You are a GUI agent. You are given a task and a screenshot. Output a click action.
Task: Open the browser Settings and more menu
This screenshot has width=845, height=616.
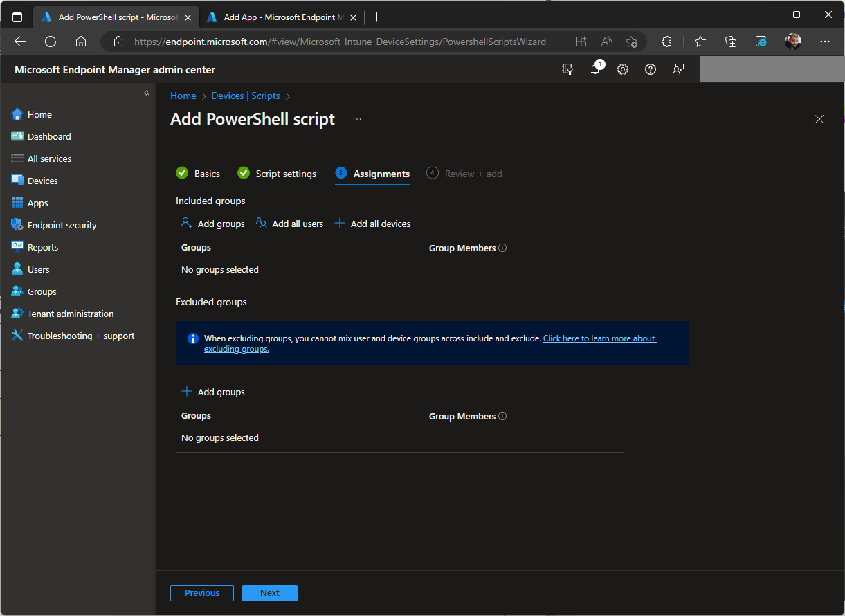click(x=825, y=42)
